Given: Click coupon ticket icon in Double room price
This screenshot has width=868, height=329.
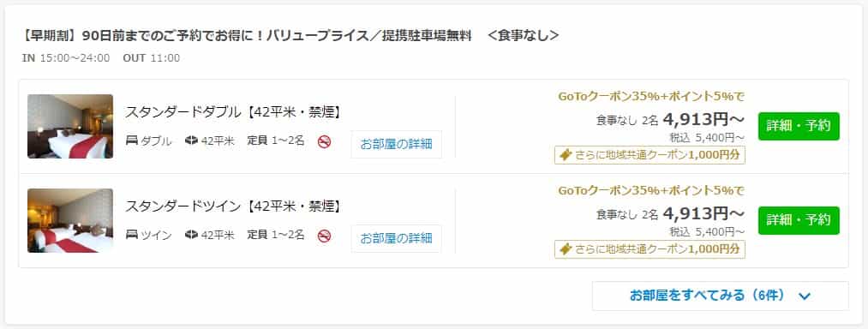Looking at the screenshot, I should (x=566, y=155).
